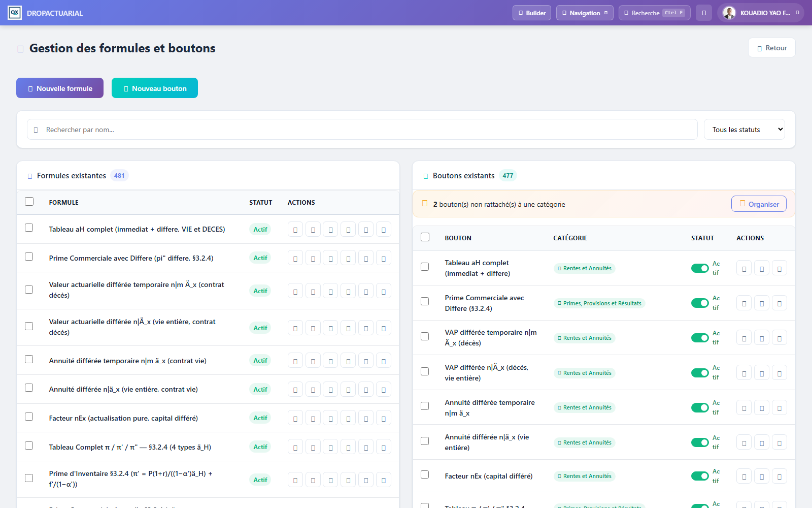Viewport: 812px width, 508px height.
Task: Click the Organiser button
Action: 759,204
